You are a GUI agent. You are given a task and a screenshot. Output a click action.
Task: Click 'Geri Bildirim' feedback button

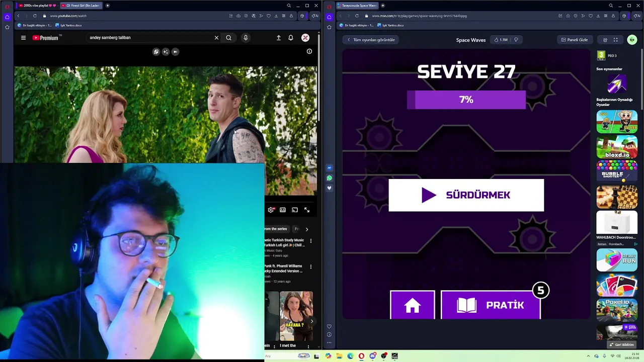(621, 345)
